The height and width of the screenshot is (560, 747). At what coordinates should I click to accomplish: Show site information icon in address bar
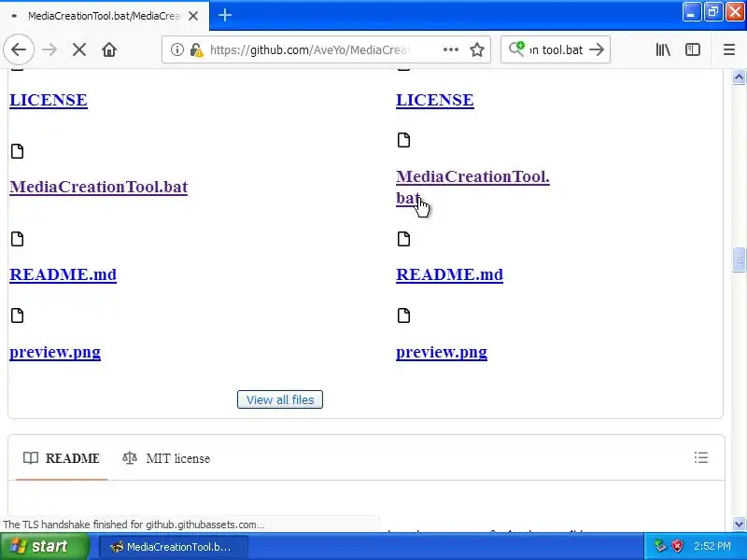pyautogui.click(x=176, y=49)
